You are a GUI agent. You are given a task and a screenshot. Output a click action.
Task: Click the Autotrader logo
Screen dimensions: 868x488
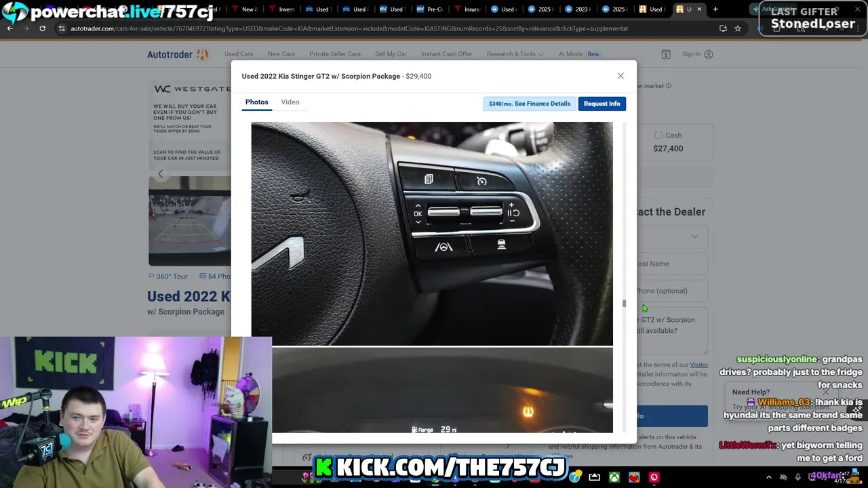(x=178, y=54)
